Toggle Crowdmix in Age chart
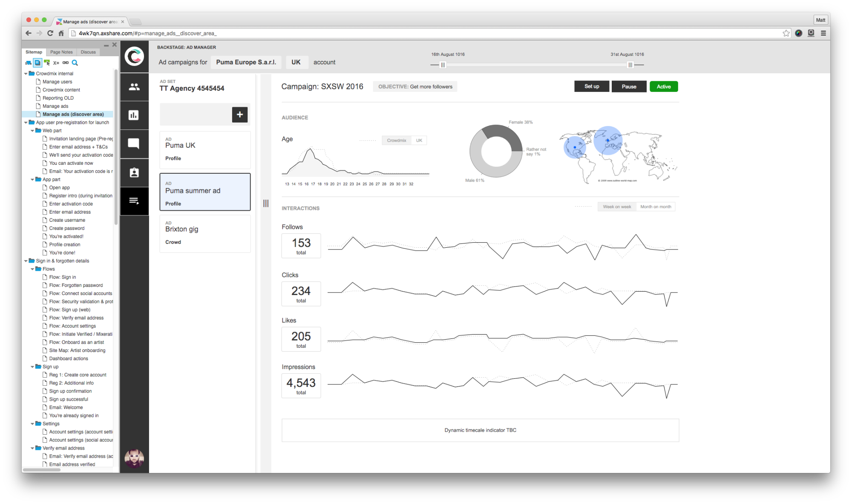The height and width of the screenshot is (504, 852). point(397,140)
